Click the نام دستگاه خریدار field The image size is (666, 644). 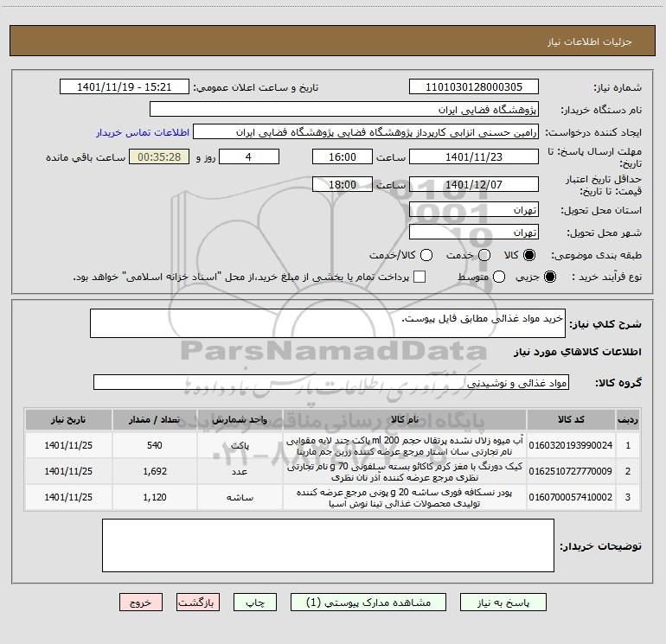(x=344, y=109)
